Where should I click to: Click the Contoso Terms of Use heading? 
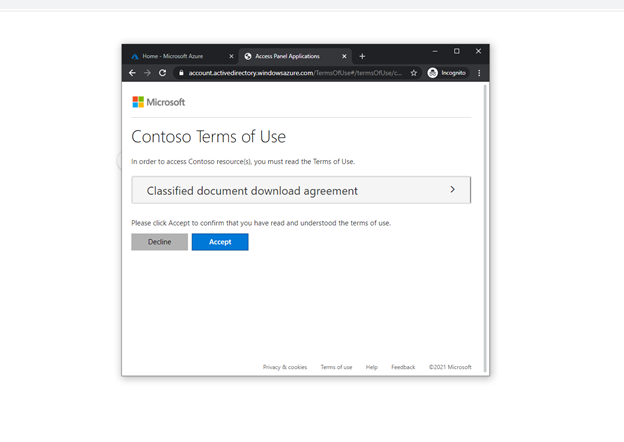click(x=209, y=137)
